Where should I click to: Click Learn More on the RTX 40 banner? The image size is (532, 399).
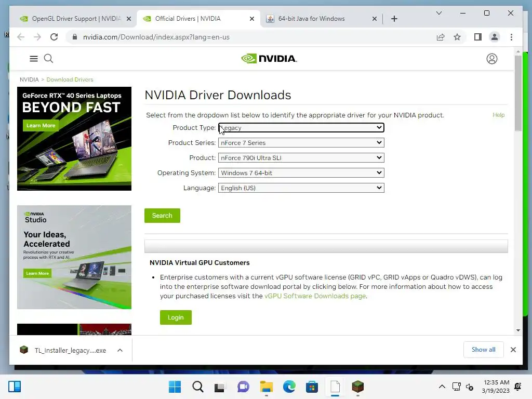pyautogui.click(x=41, y=126)
